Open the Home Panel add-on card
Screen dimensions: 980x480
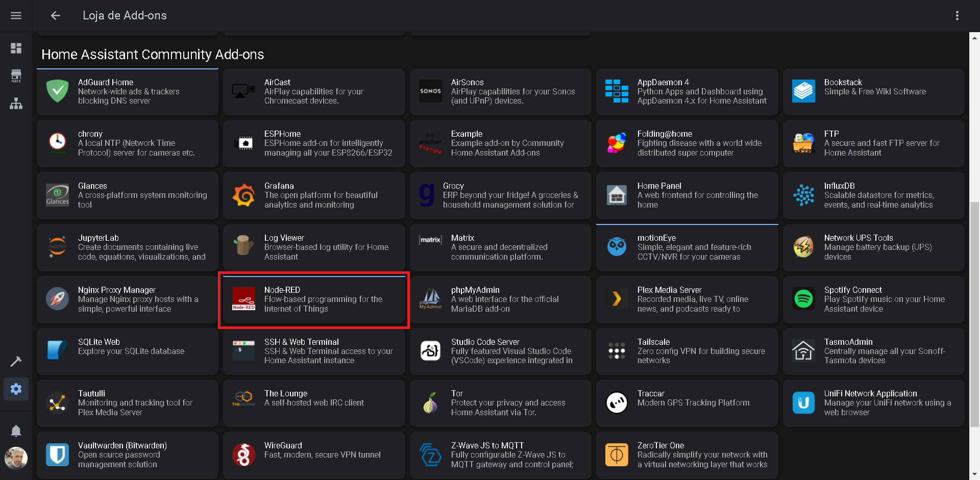pyautogui.click(x=687, y=195)
